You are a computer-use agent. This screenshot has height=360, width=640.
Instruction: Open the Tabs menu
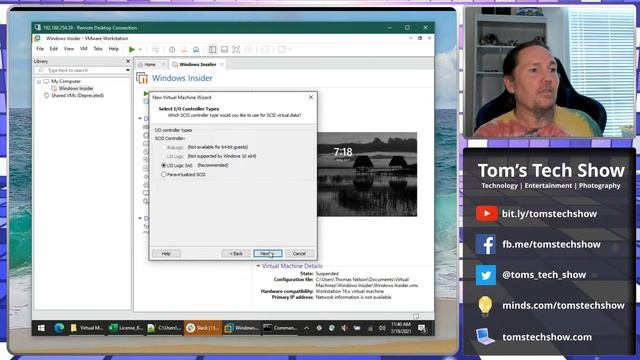tap(98, 49)
